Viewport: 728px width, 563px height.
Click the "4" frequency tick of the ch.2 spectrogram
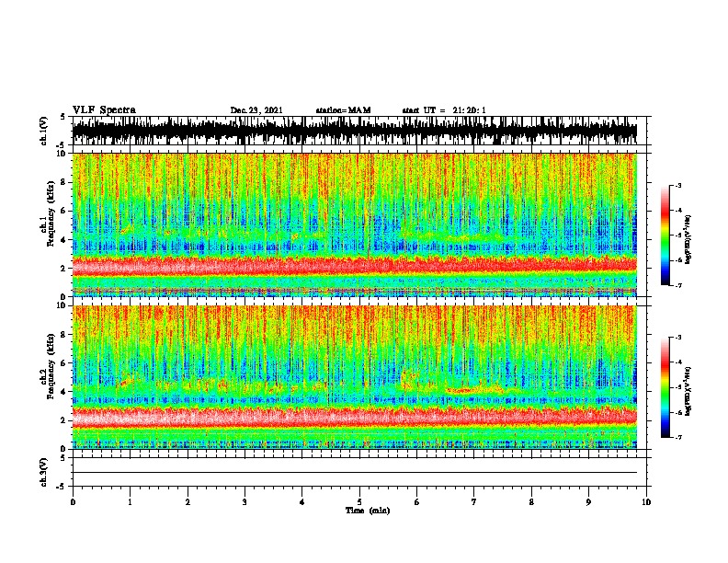click(x=64, y=392)
